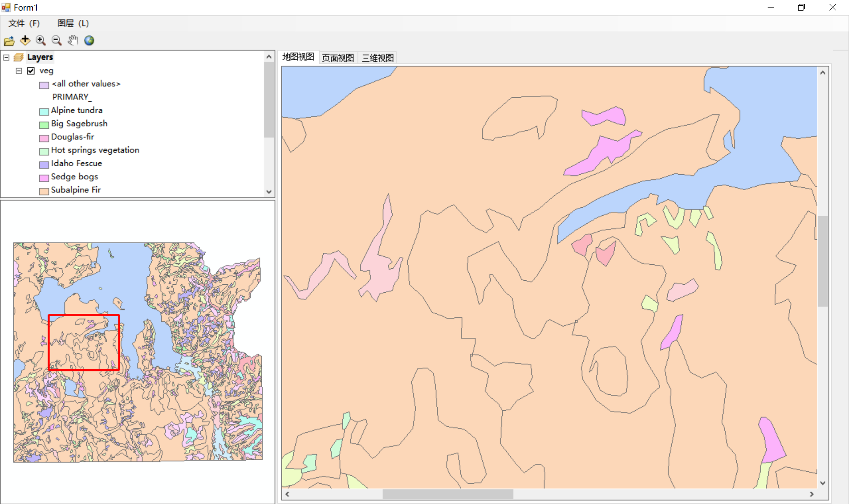The image size is (849, 504).
Task: Select the pan/hand tool icon
Action: [73, 40]
